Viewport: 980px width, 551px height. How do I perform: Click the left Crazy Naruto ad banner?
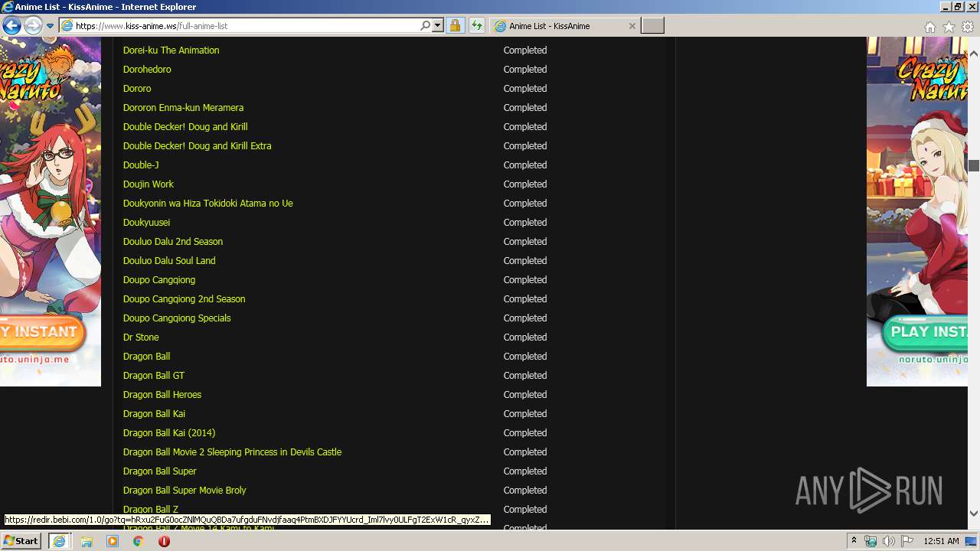pyautogui.click(x=51, y=211)
